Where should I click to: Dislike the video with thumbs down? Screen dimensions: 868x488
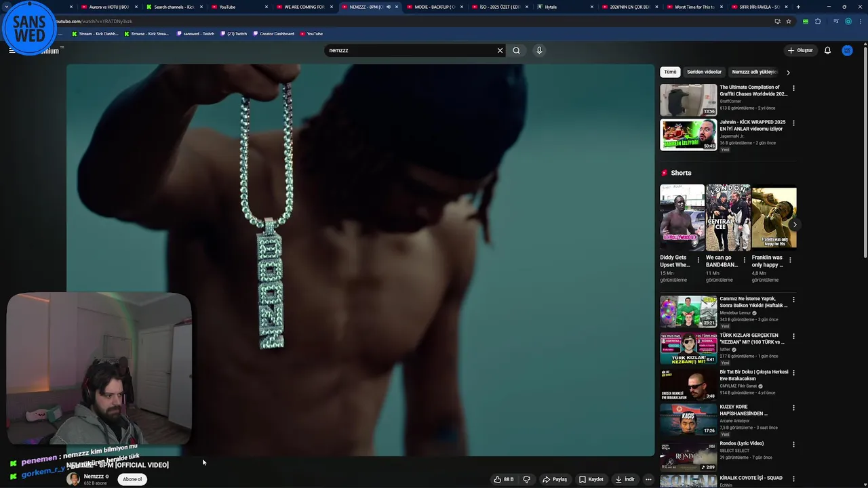point(526,479)
